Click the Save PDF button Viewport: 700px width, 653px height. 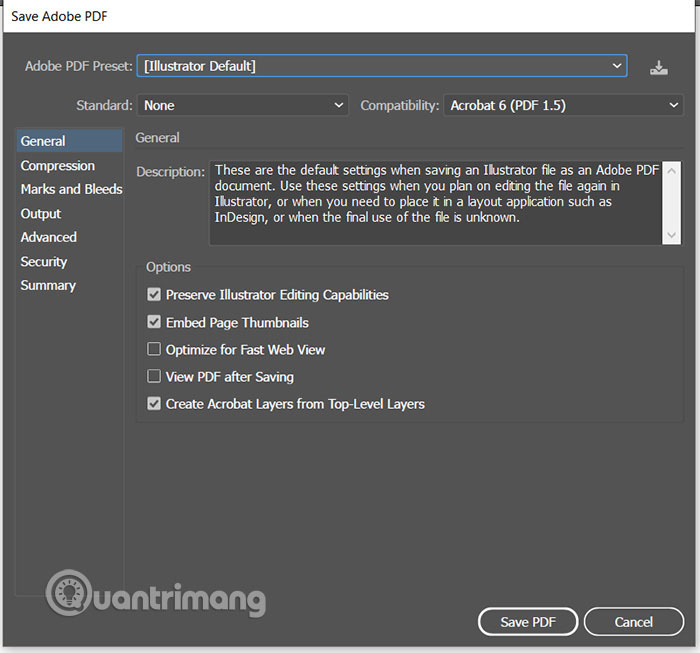528,622
